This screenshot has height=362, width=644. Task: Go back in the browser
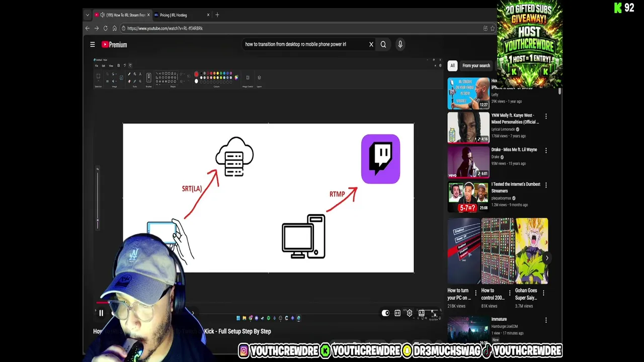[x=88, y=28]
